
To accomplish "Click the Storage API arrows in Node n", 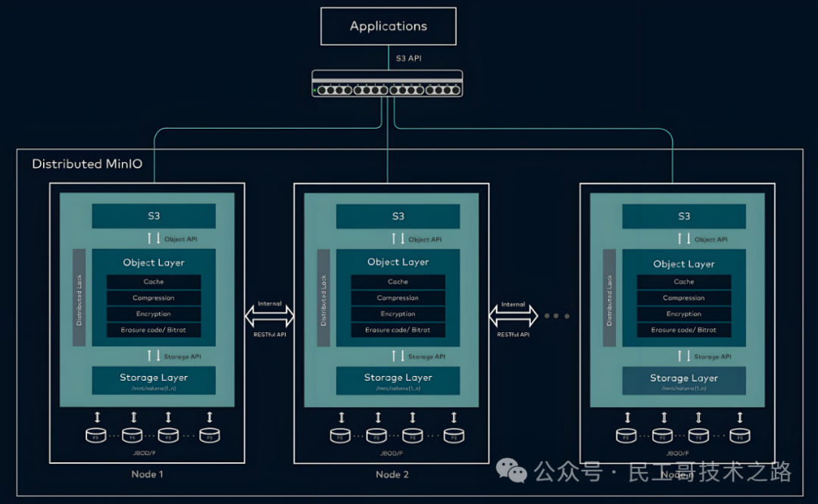I will (684, 356).
